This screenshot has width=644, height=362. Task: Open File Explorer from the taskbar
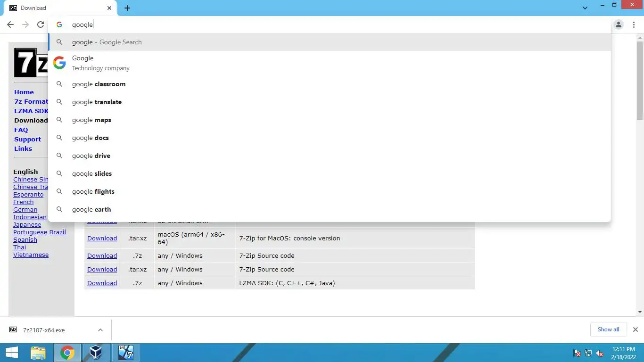[x=38, y=353]
